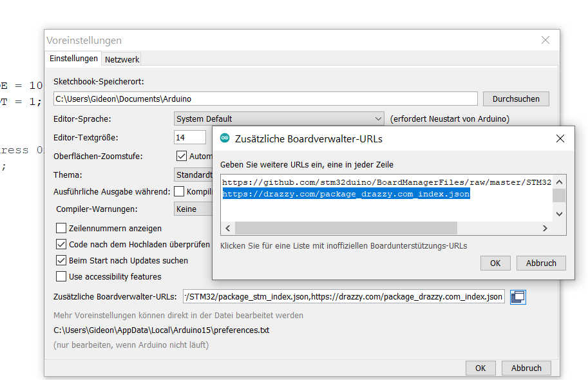Close the Voreinstellungen window

coord(545,40)
